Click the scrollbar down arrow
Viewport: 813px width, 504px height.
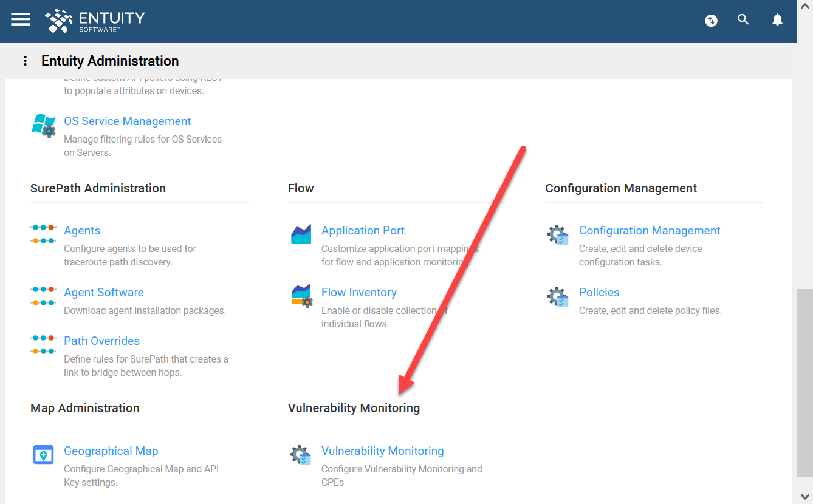(804, 496)
